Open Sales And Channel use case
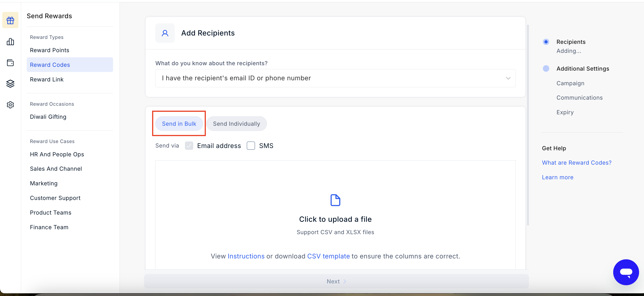644x296 pixels. (x=56, y=169)
